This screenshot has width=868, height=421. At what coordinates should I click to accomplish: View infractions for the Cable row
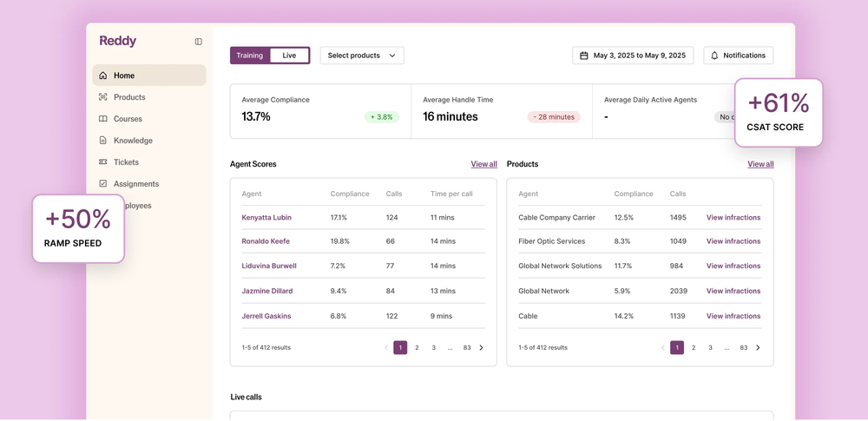(x=733, y=316)
